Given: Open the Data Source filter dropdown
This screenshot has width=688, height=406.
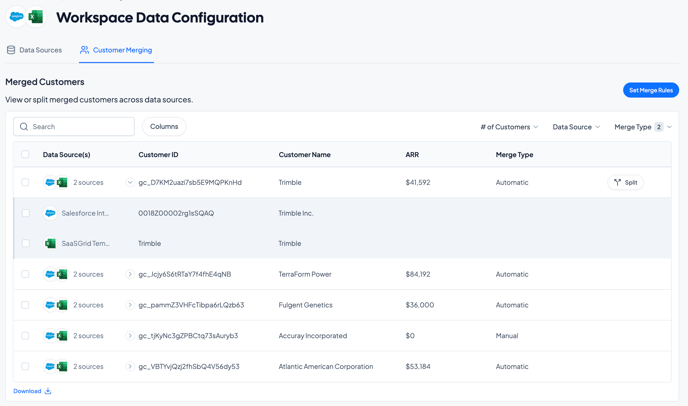Looking at the screenshot, I should (x=576, y=127).
